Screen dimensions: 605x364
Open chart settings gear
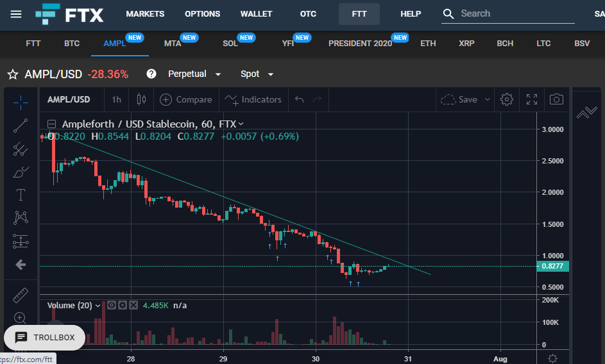(507, 99)
